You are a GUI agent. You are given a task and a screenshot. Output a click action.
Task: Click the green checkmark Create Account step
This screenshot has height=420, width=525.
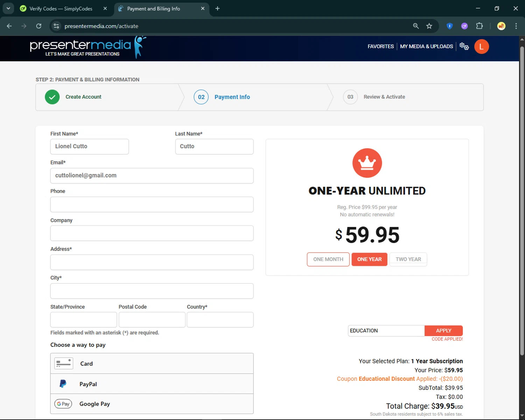tap(52, 97)
